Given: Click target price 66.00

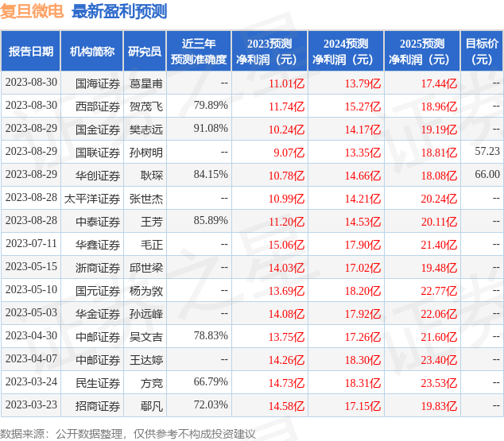Looking at the screenshot, I should pos(487,174).
